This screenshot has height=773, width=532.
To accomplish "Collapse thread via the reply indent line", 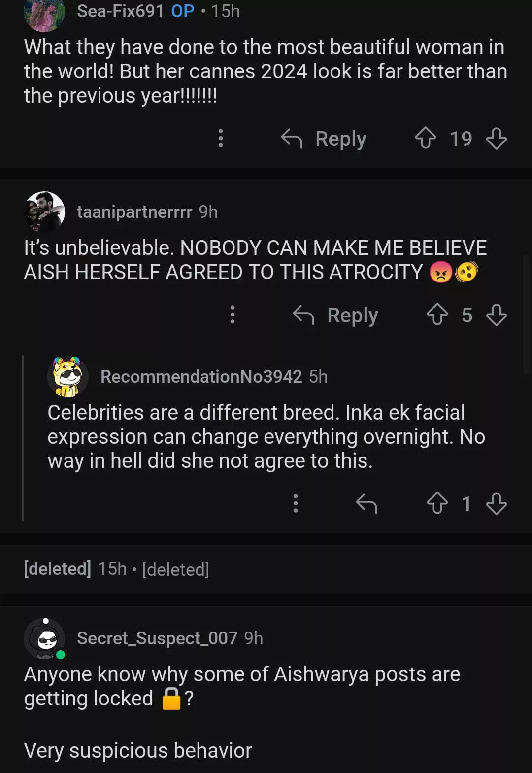I will click(x=23, y=438).
